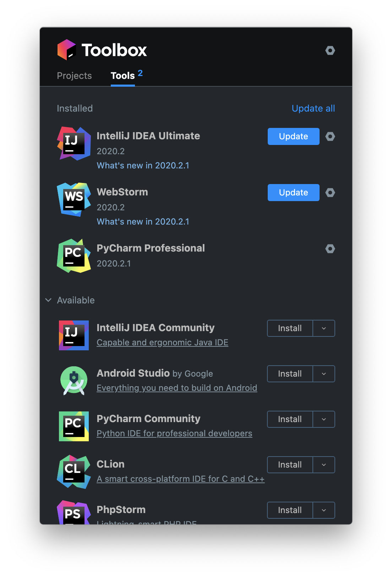Select the Tools tab
Screen dimensions: 392x577
[123, 76]
